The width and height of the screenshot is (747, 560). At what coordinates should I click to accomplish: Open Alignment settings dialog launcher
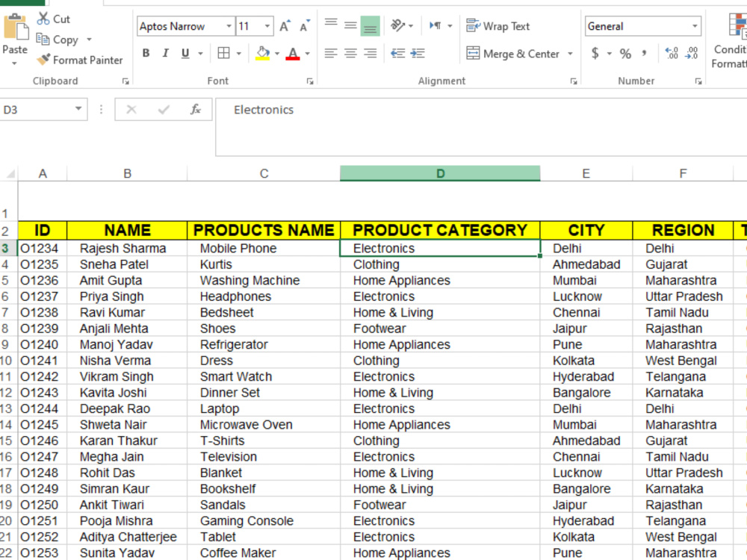point(574,81)
